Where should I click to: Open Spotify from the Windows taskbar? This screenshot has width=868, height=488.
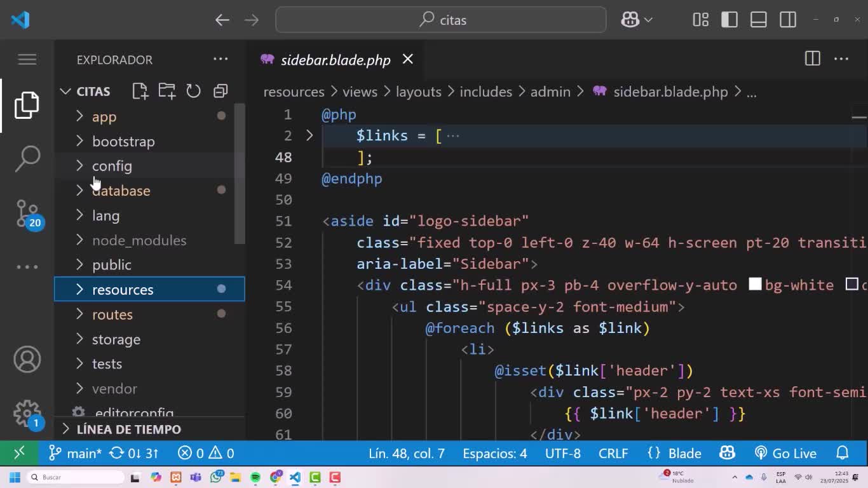[x=255, y=477]
